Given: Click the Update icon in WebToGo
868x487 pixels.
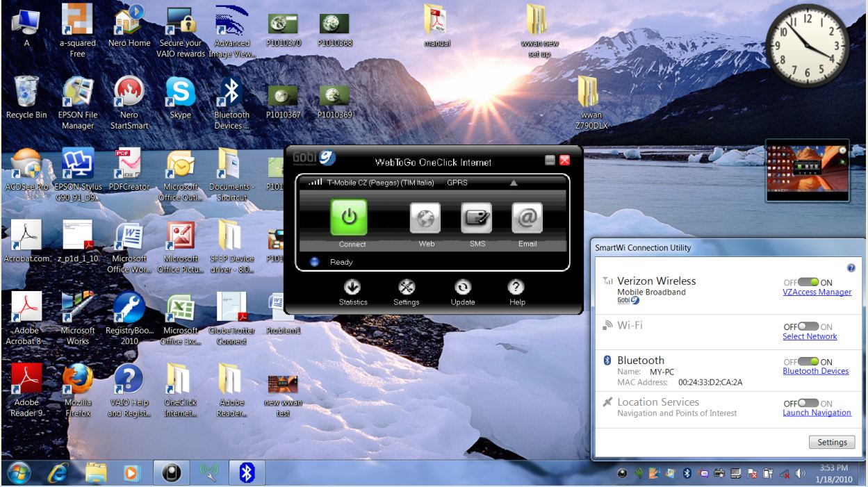Looking at the screenshot, I should [x=462, y=287].
